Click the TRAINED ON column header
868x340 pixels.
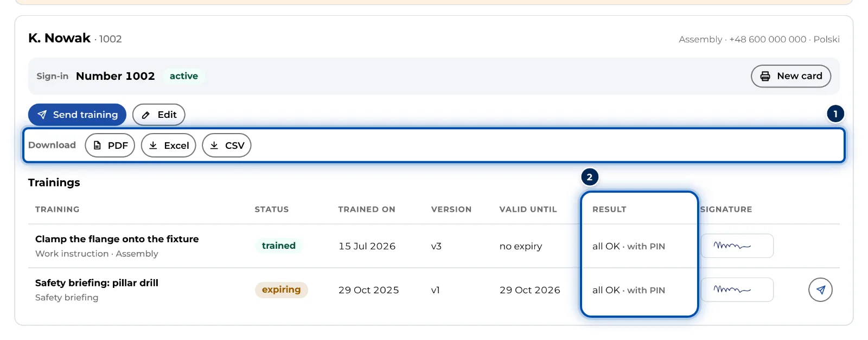367,209
